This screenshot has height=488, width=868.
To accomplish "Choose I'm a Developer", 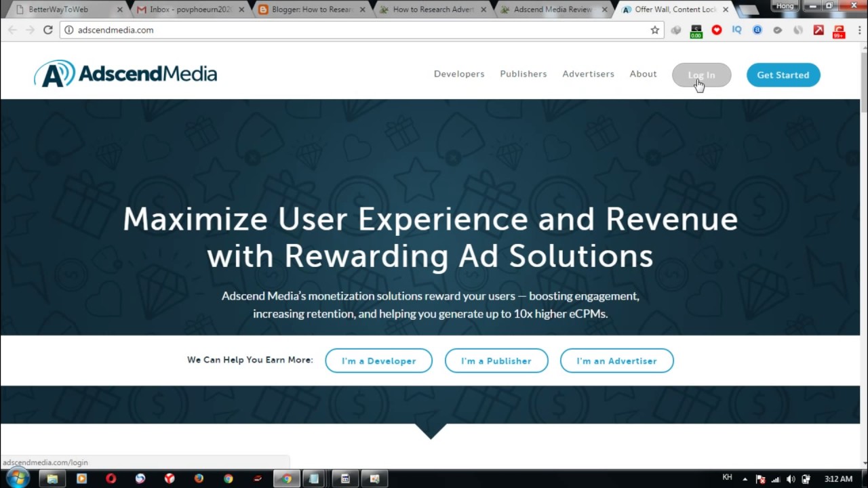I will click(378, 361).
